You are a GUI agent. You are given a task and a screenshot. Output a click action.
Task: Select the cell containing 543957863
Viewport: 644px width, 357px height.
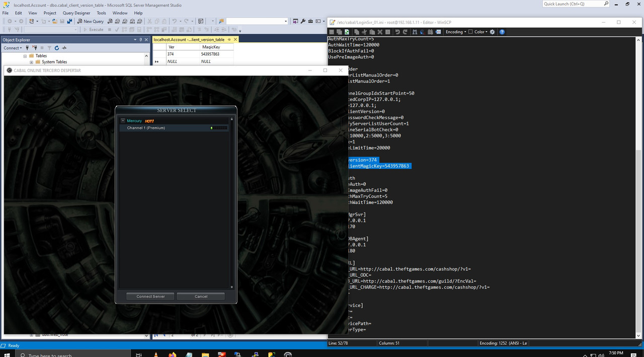[216, 54]
